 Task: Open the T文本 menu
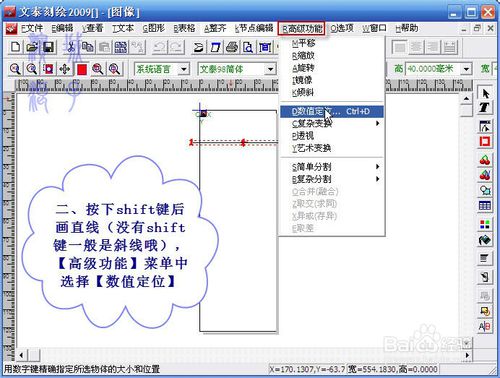pos(123,28)
